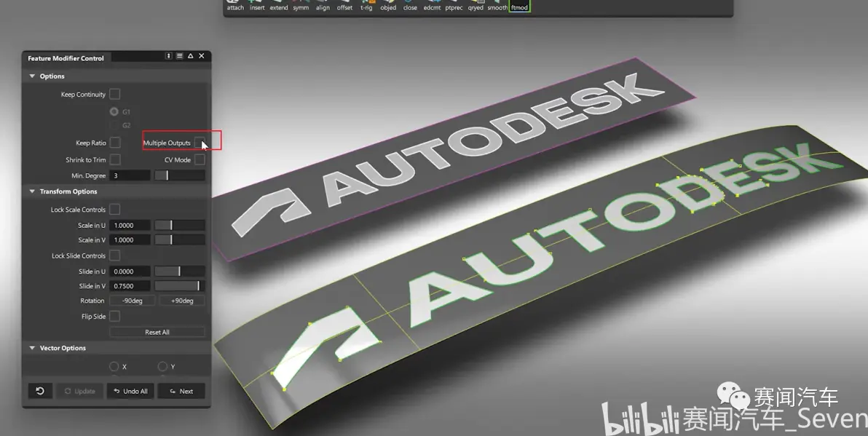Collapse the Options section
868x436 pixels.
pyautogui.click(x=32, y=76)
